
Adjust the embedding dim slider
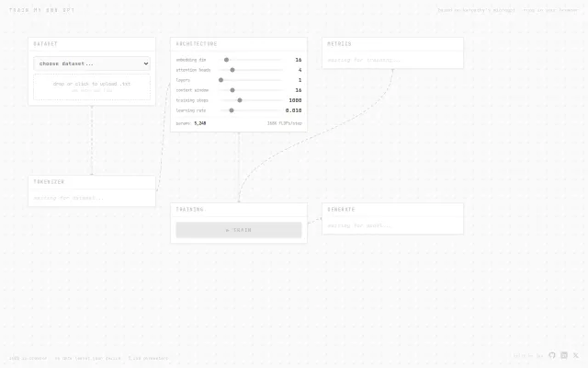click(x=251, y=60)
